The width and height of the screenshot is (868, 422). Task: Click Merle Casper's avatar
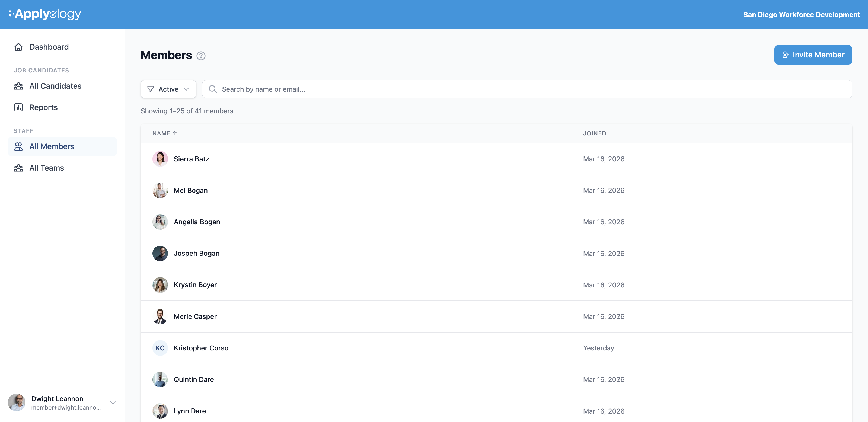pyautogui.click(x=160, y=316)
